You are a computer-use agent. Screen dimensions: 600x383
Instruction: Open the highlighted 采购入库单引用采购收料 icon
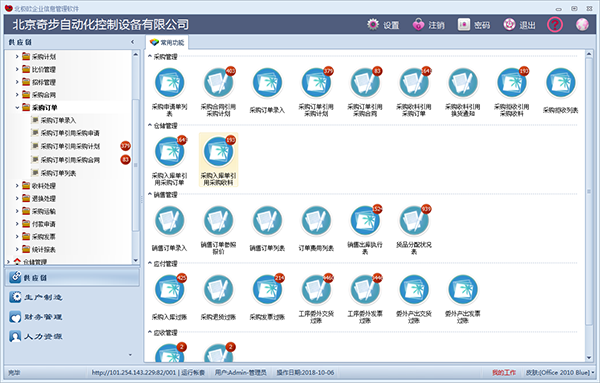[x=218, y=152]
